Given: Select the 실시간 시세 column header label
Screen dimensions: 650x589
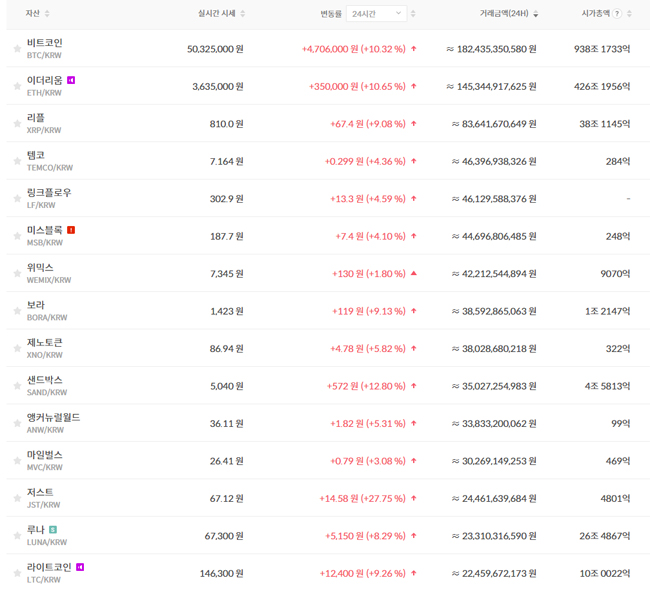Looking at the screenshot, I should (x=217, y=14).
